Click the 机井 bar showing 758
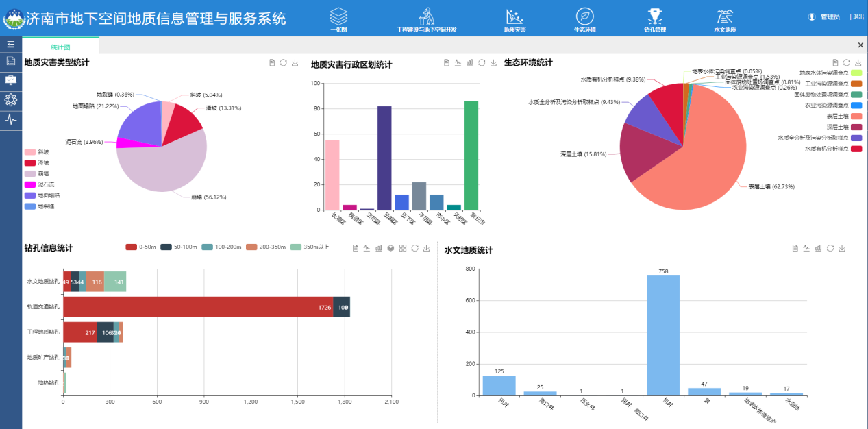The image size is (868, 429). [663, 334]
